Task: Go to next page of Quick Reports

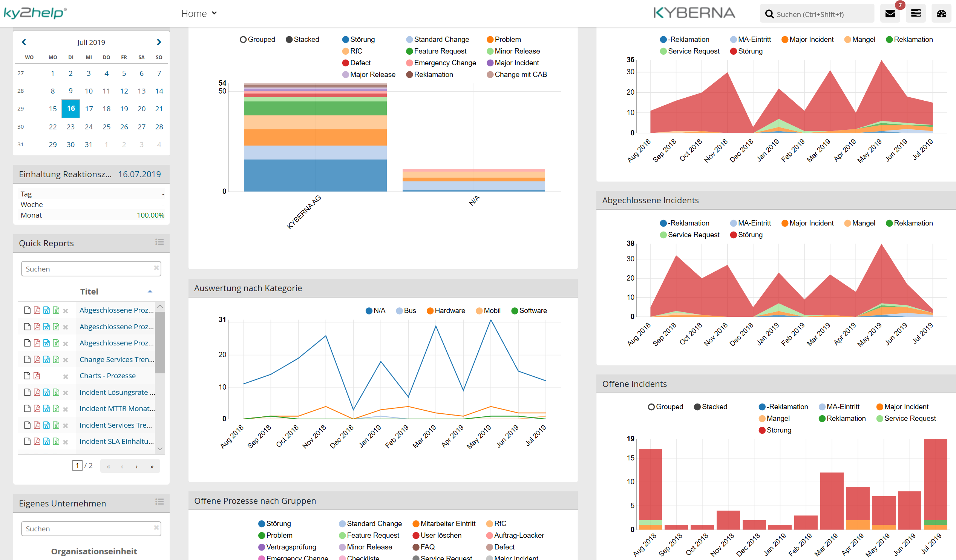Action: click(x=136, y=466)
